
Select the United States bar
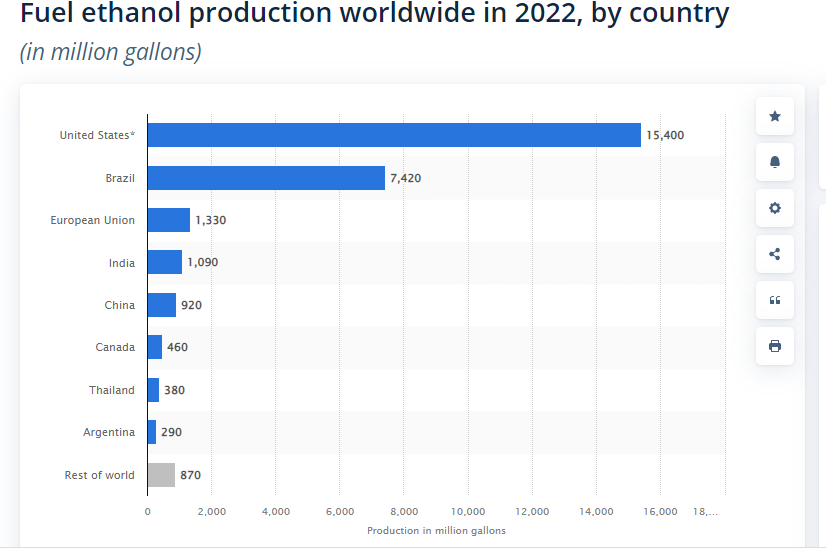[394, 135]
